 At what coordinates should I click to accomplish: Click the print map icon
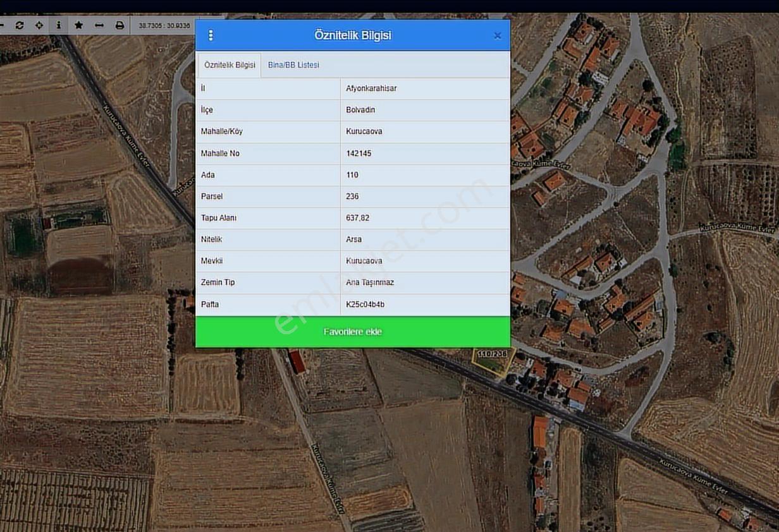[x=120, y=25]
